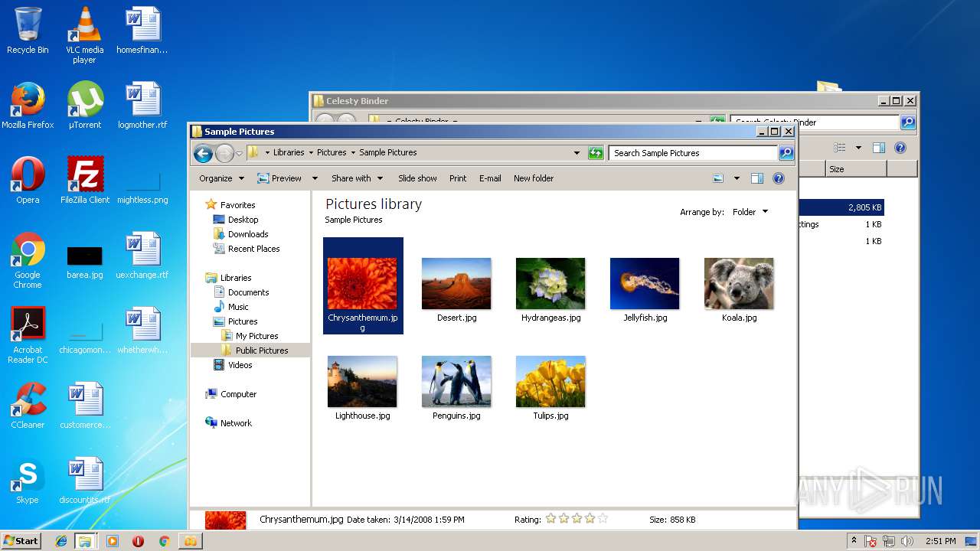The height and width of the screenshot is (551, 980).
Task: Open Downloads in navigation pane
Action: click(x=248, y=234)
